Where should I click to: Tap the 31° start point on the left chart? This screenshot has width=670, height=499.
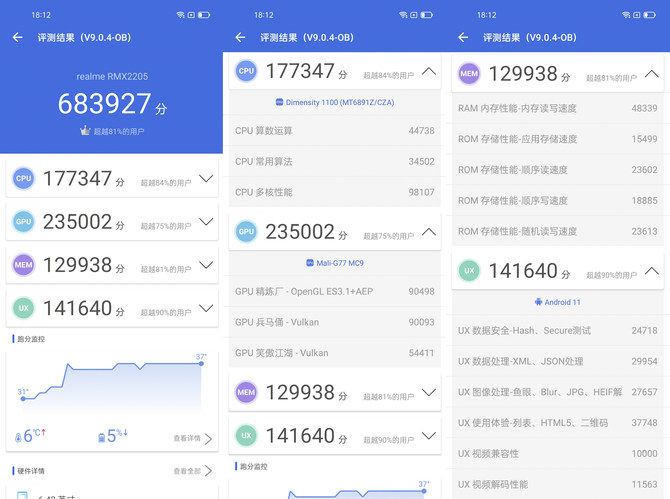tap(23, 399)
